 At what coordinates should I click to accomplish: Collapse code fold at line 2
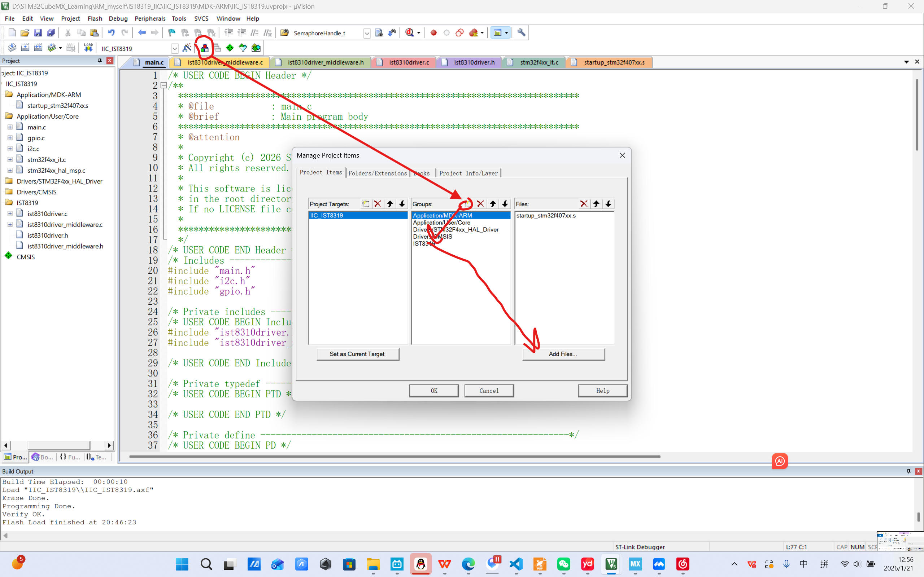coord(164,85)
